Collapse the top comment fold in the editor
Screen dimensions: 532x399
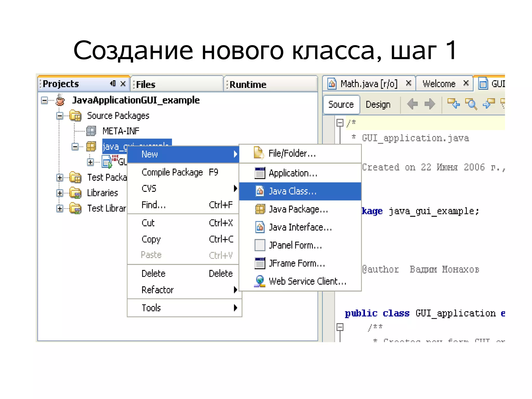tap(340, 122)
